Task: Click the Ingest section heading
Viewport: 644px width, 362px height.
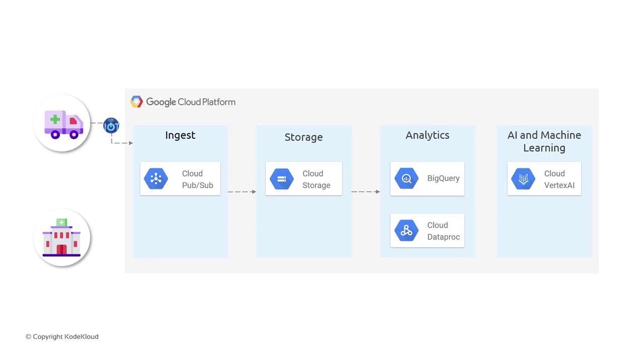Action: point(180,135)
